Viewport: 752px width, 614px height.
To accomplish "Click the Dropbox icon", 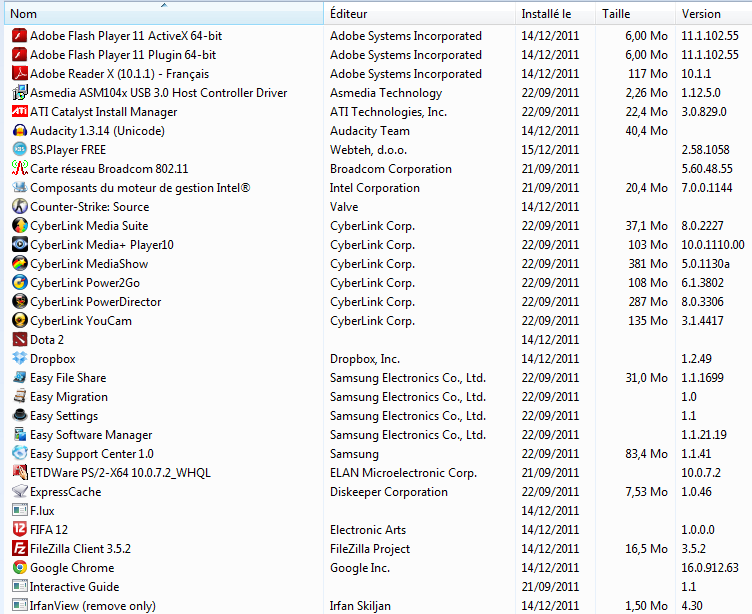I will tap(20, 359).
